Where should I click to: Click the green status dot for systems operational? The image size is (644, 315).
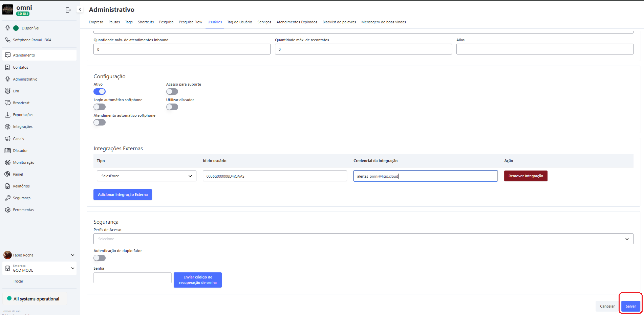(9, 298)
